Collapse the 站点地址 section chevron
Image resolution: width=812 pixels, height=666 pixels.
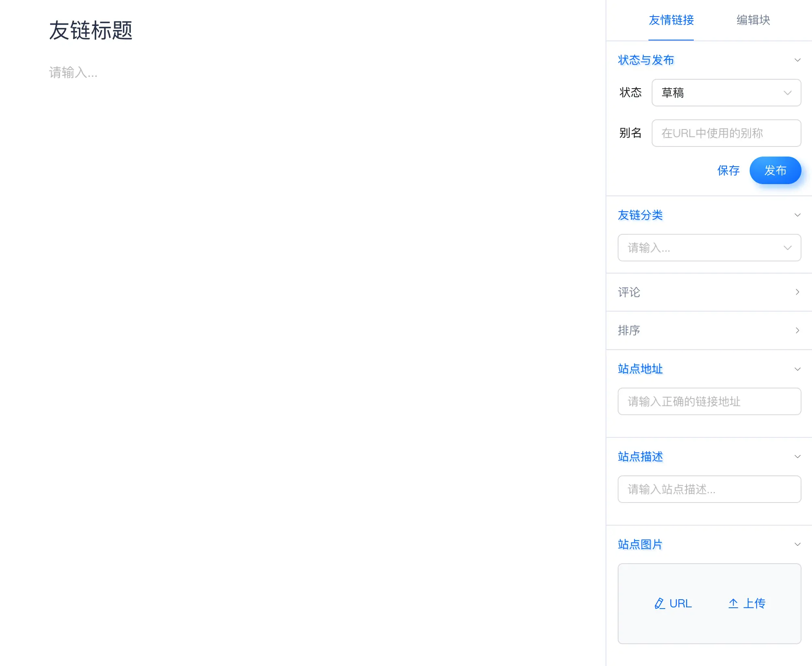point(797,369)
